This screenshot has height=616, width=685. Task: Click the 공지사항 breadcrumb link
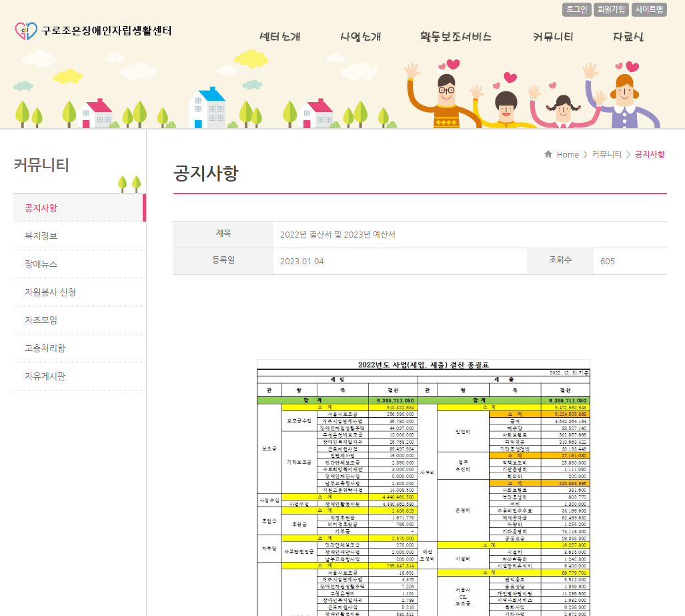coord(649,154)
